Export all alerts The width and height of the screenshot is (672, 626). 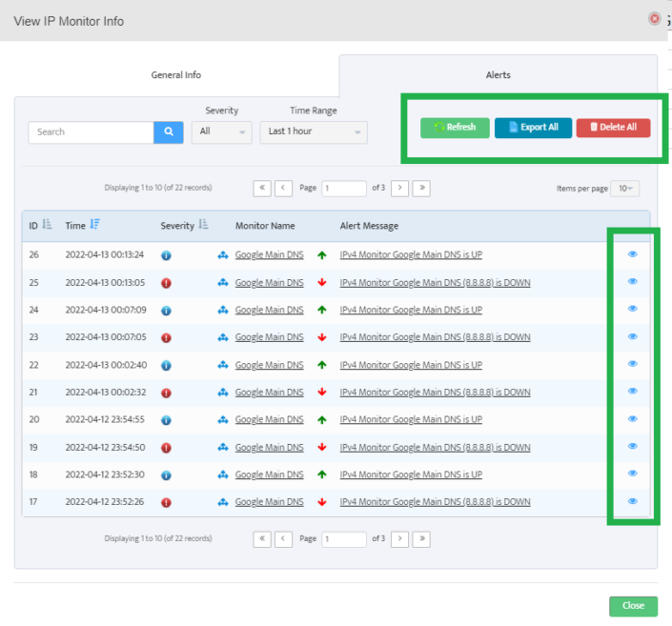(533, 128)
